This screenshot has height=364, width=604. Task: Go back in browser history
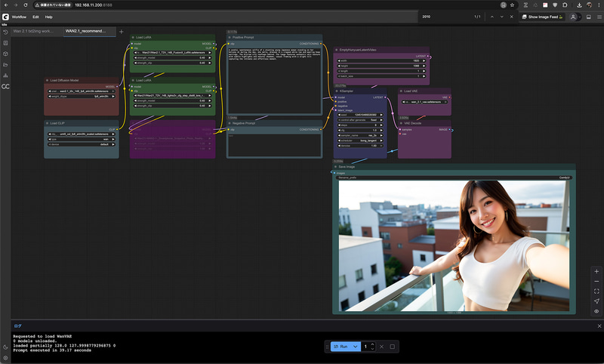pyautogui.click(x=6, y=5)
